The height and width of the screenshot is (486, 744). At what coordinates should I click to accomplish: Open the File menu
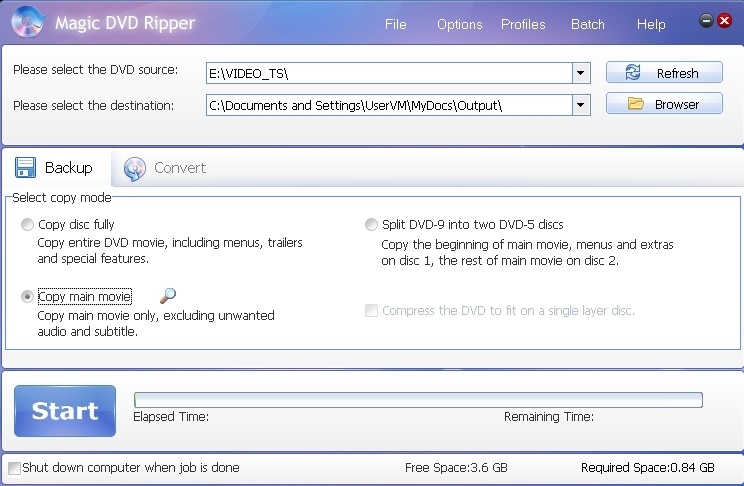coord(396,24)
